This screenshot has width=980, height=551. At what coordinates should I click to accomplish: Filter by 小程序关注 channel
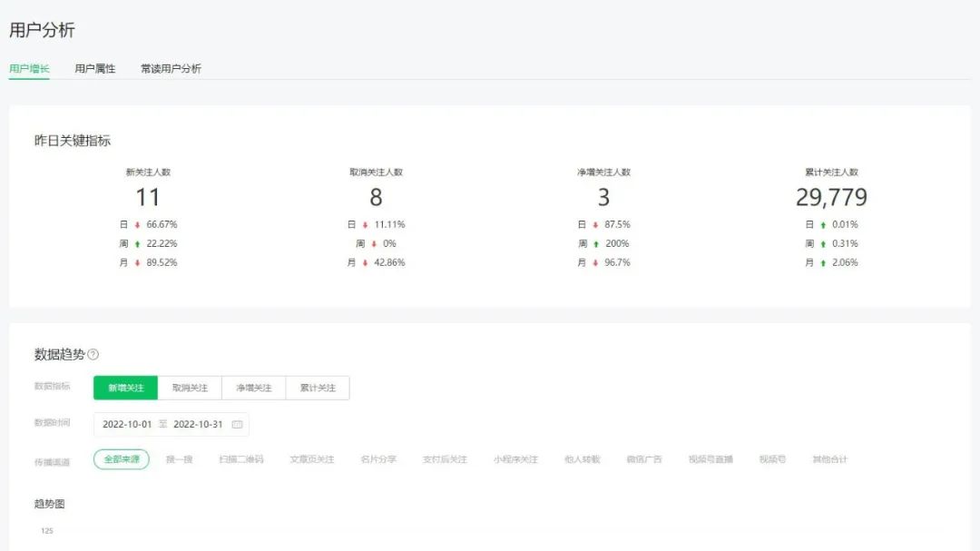(515, 459)
